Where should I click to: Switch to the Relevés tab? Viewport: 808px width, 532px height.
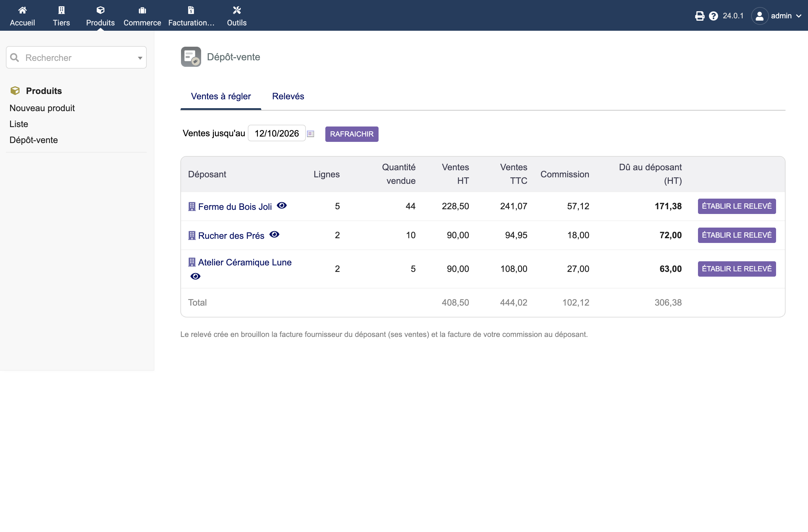(288, 96)
